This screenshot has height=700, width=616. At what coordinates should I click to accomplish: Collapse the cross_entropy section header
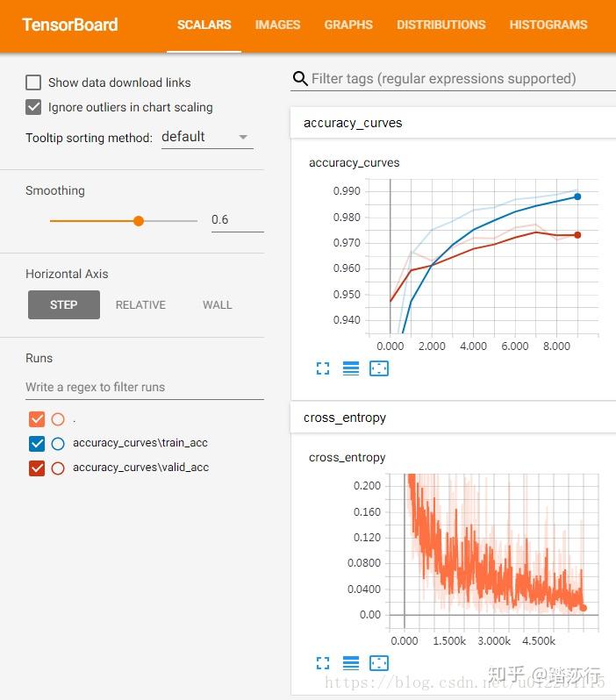click(x=345, y=418)
